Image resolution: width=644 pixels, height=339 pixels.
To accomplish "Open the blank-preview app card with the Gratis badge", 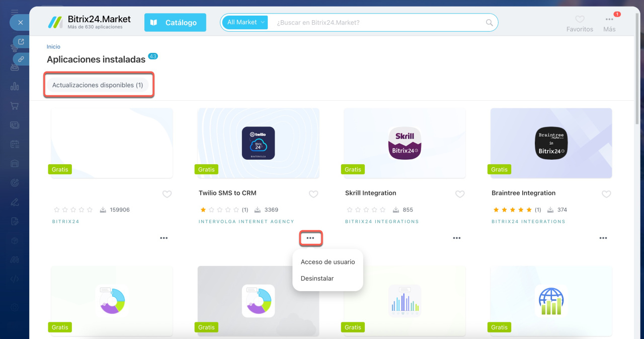I will pyautogui.click(x=112, y=143).
